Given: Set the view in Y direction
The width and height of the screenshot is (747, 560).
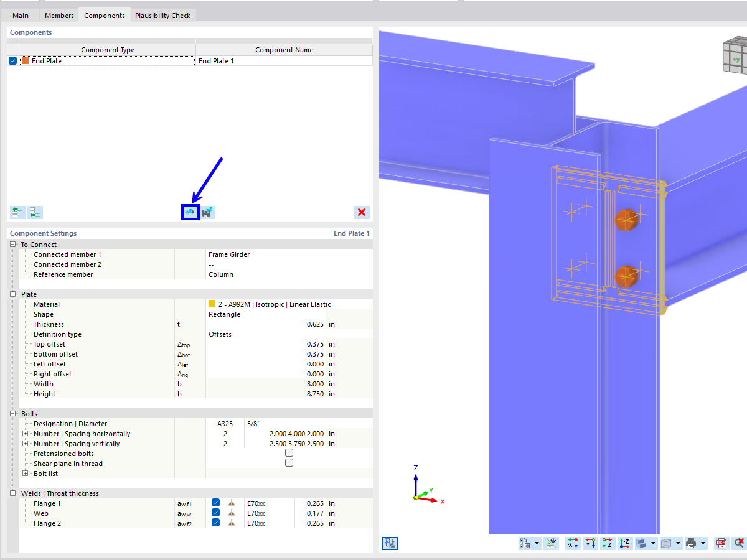Looking at the screenshot, I should click(590, 543).
